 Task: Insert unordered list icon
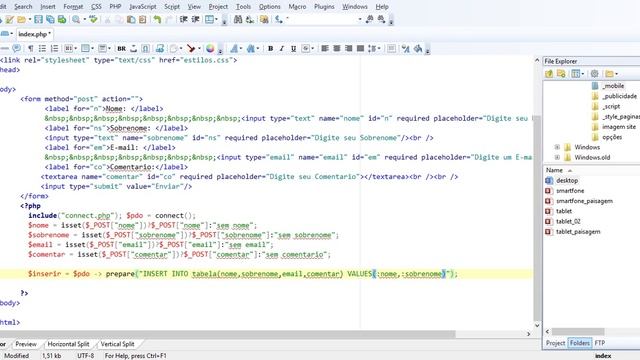click(42, 49)
